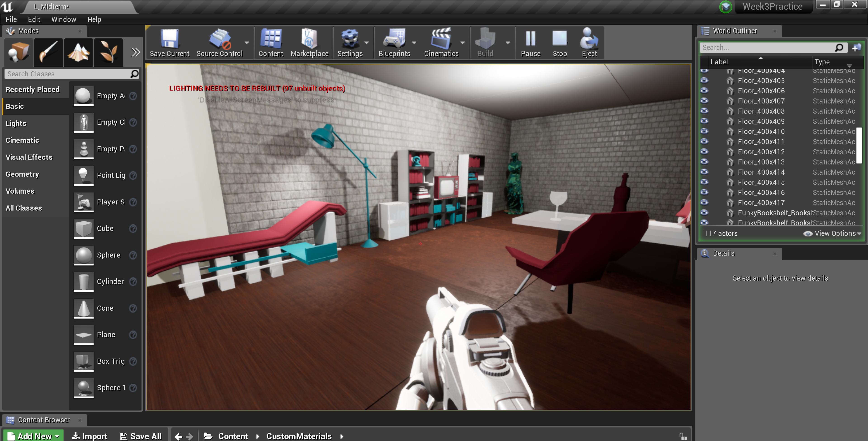Image resolution: width=868 pixels, height=441 pixels.
Task: Open Content toolbar icon
Action: (271, 43)
